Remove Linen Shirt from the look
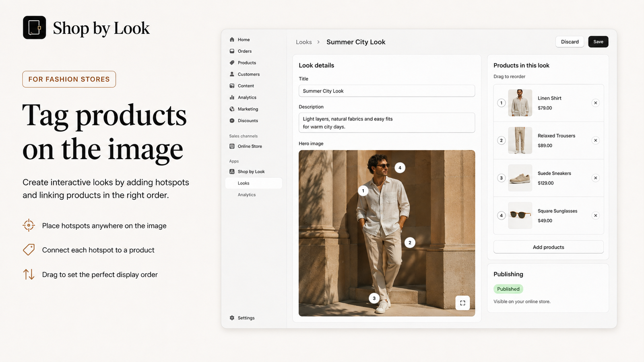This screenshot has width=644, height=362. click(x=595, y=103)
